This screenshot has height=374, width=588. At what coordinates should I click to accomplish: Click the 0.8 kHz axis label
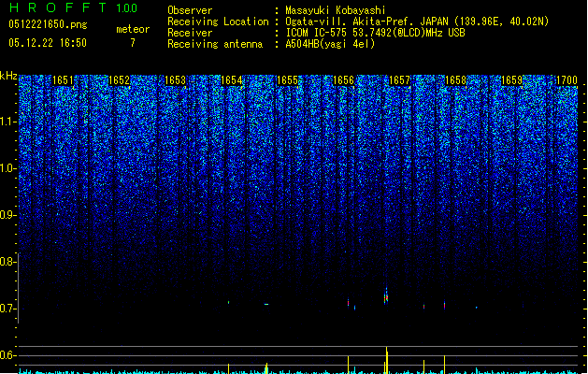coord(7,262)
